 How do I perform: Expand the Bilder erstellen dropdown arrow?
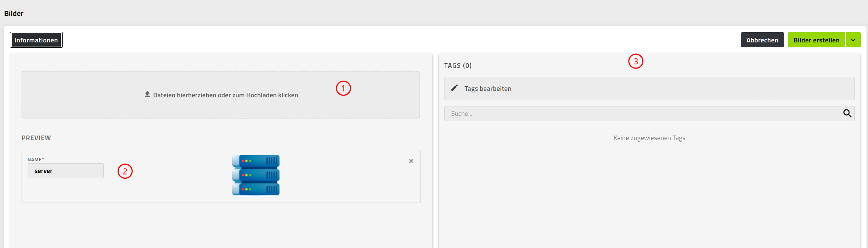coord(853,40)
